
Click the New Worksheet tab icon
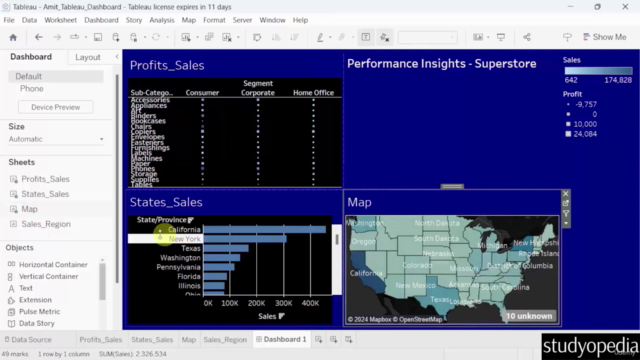[319, 340]
